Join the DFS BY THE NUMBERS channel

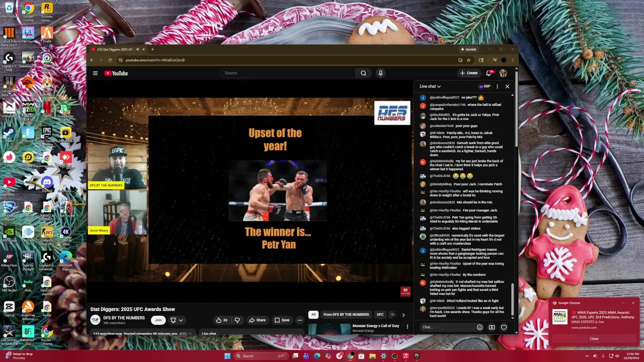coord(158,320)
